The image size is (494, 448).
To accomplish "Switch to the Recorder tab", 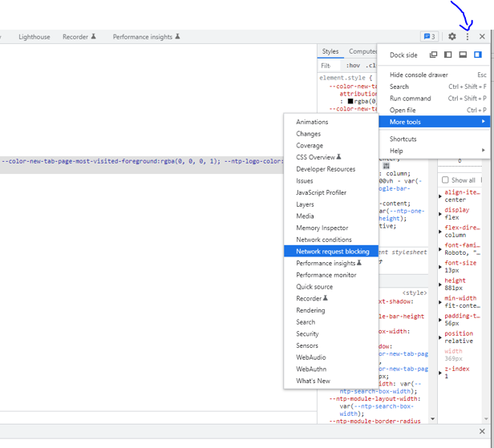I will coord(79,37).
